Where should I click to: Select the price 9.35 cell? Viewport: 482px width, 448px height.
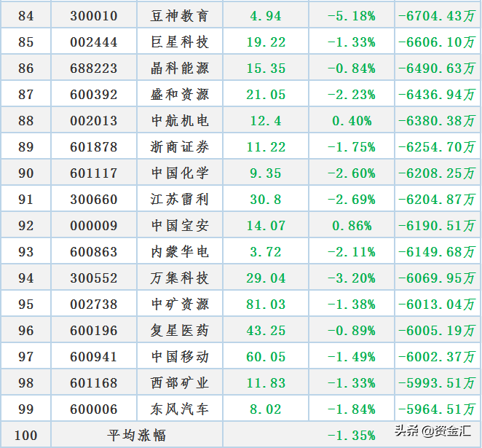pyautogui.click(x=266, y=173)
